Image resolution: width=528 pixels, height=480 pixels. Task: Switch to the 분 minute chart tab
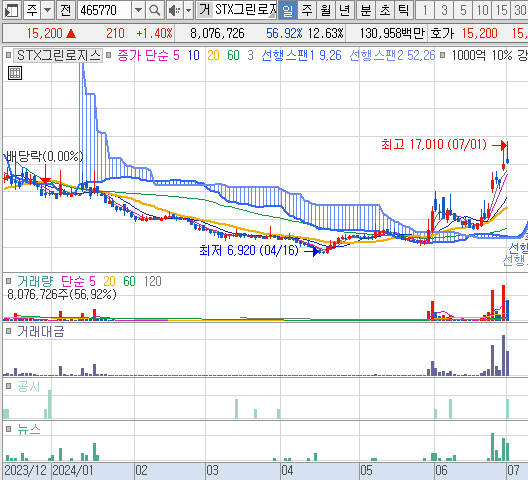366,10
